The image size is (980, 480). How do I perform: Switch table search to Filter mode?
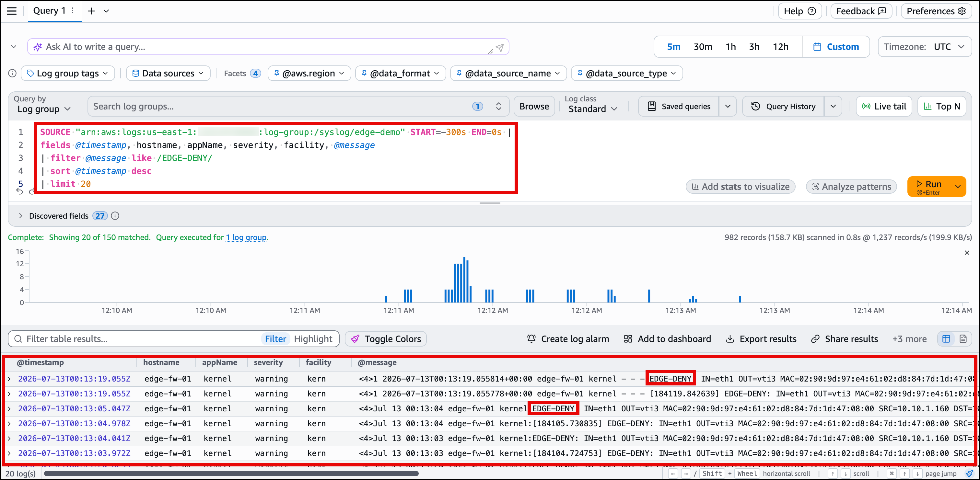(x=275, y=338)
